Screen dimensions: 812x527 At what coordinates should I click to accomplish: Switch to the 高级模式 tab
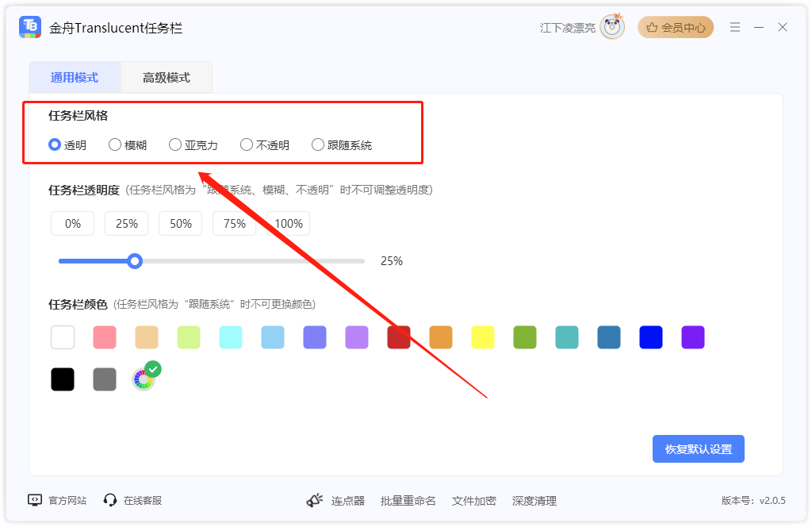(x=167, y=78)
